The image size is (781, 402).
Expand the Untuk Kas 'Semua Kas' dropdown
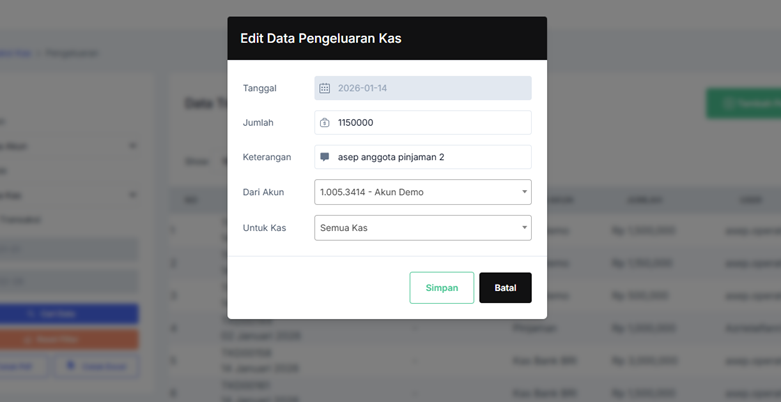coord(422,228)
